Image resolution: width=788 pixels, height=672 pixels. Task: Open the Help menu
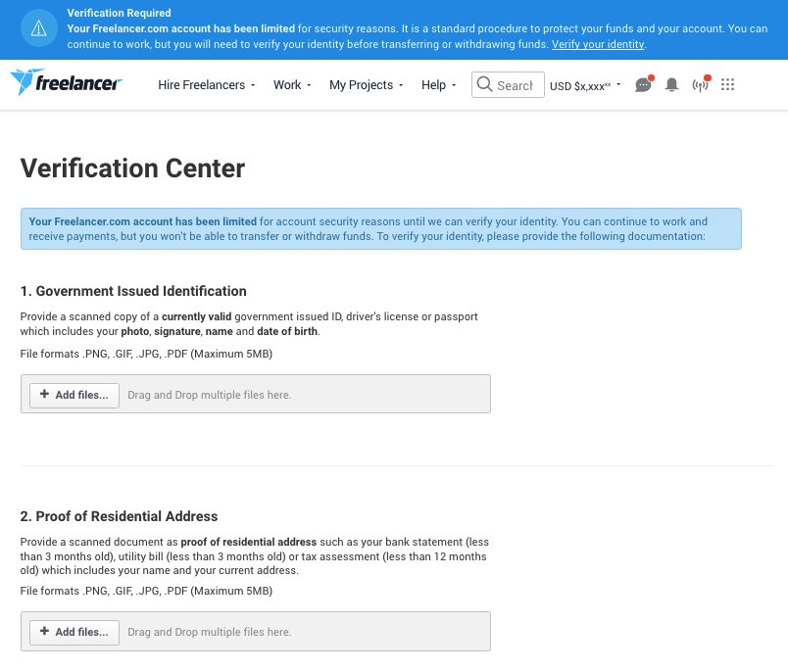pyautogui.click(x=438, y=85)
